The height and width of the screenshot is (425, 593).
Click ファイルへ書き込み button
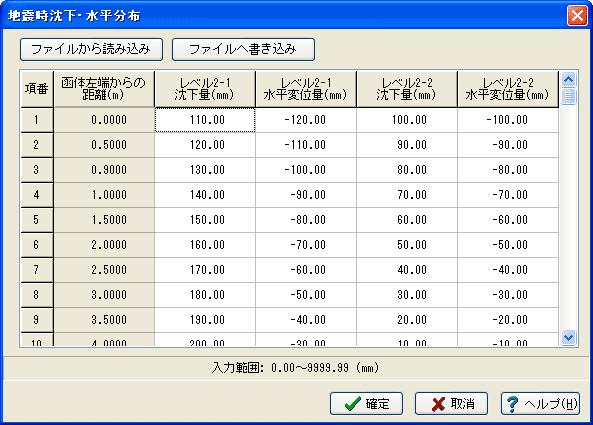pos(243,49)
